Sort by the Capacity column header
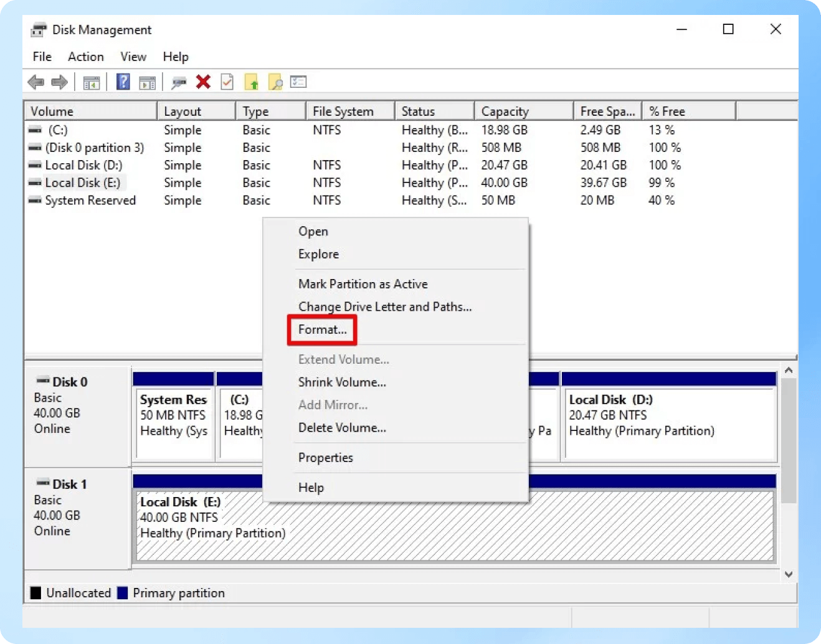Screen dimensions: 821x644 click(x=524, y=111)
